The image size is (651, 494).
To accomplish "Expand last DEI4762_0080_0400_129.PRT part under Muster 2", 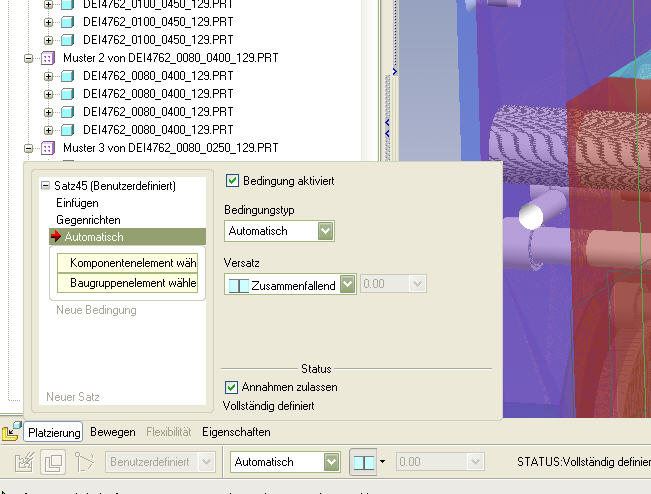I will click(x=48, y=130).
